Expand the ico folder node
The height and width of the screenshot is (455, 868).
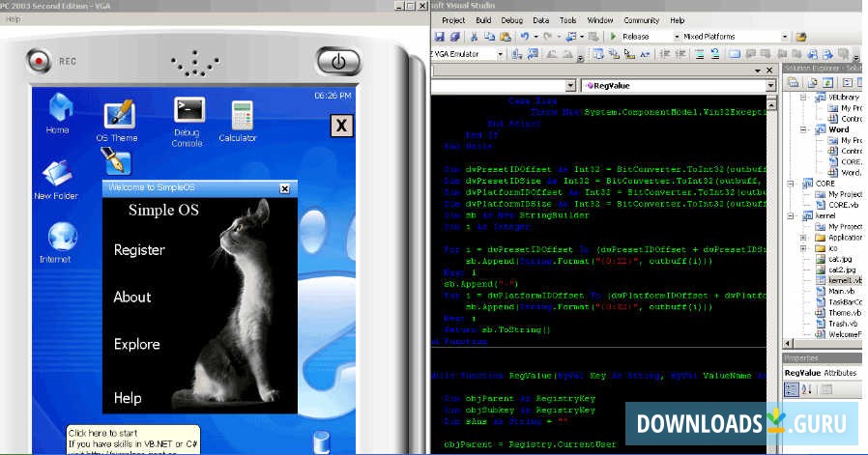tap(803, 248)
